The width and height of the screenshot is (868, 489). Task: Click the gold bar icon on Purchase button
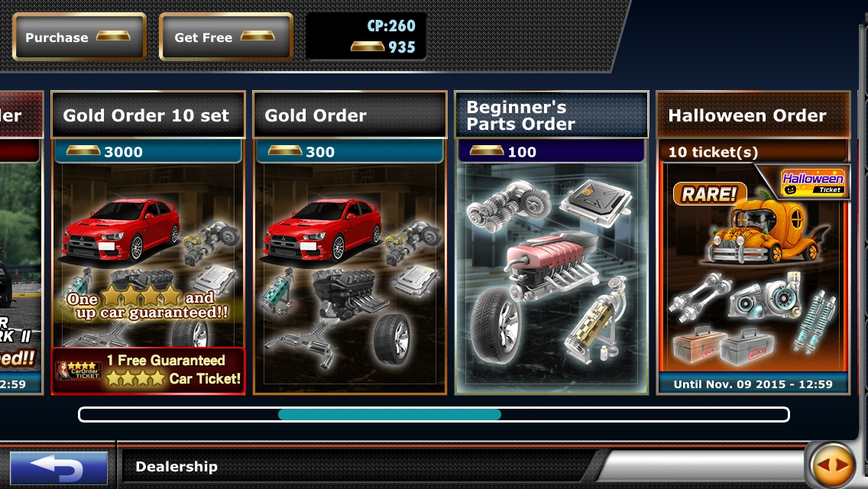tap(113, 36)
